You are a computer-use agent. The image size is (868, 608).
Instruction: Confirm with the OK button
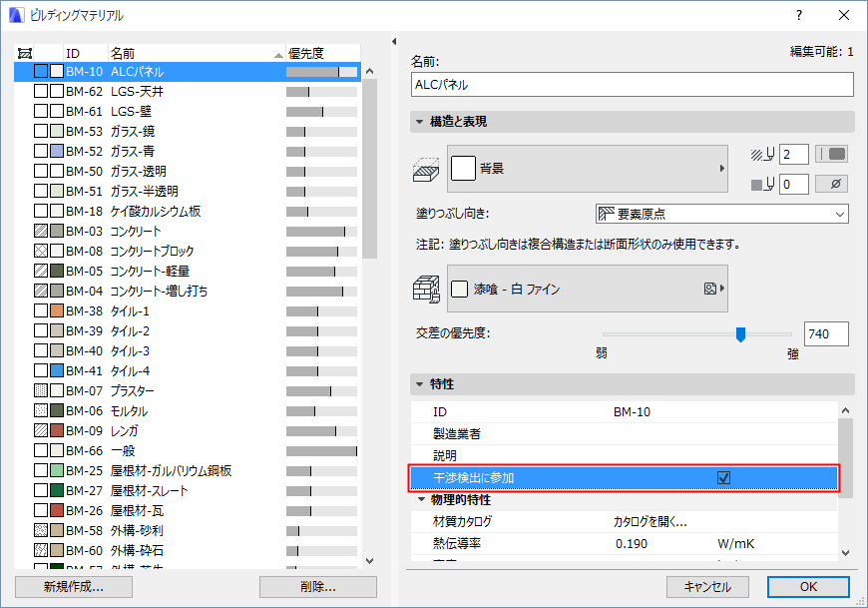(808, 587)
